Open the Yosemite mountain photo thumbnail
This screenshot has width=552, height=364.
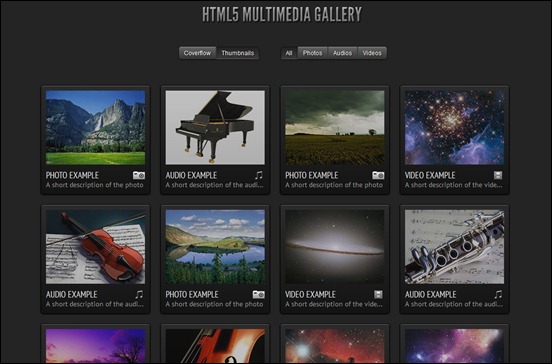[95, 127]
